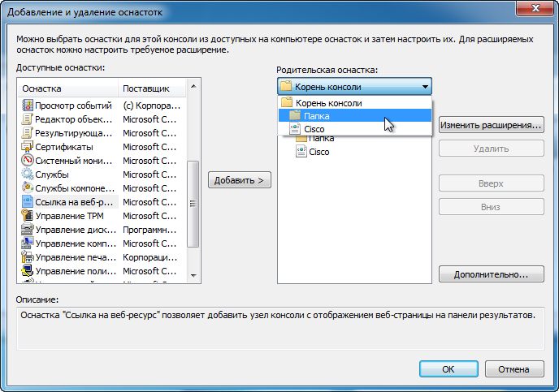Open the Родительская оснастка dropdown arrow
Image resolution: width=559 pixels, height=392 pixels.
(425, 87)
